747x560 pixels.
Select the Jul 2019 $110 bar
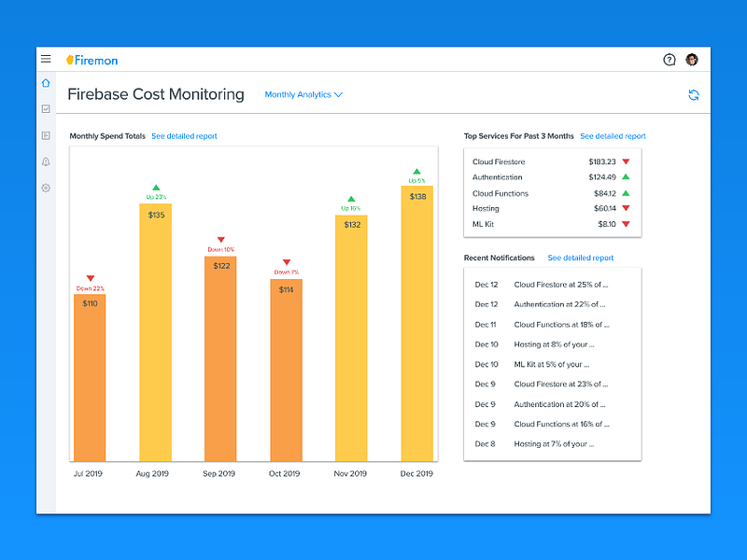(x=90, y=378)
